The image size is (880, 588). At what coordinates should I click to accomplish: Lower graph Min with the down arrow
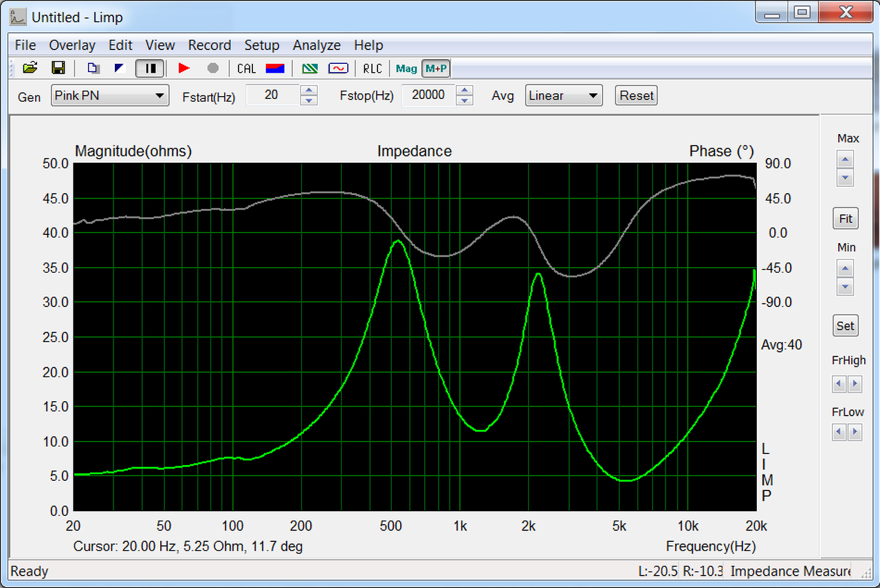point(846,286)
